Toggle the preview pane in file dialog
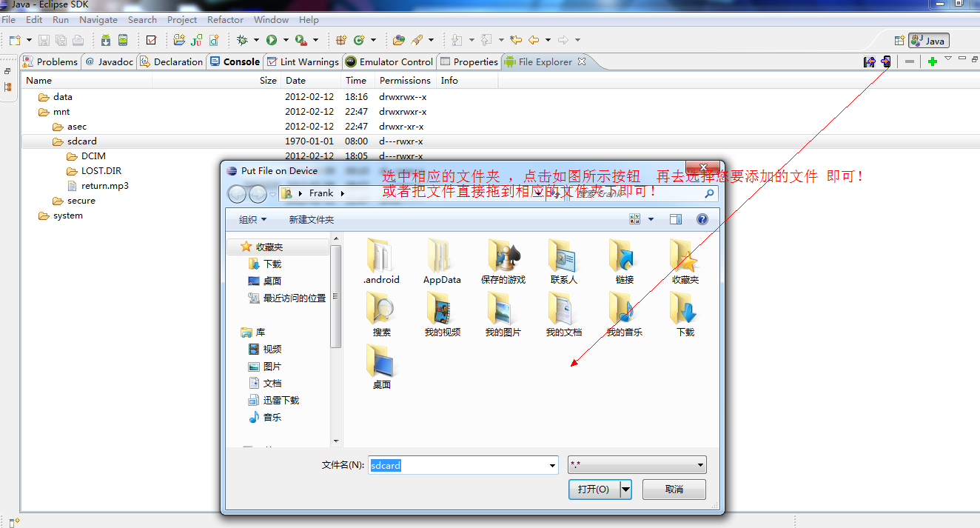The height and width of the screenshot is (528, 980). 675,219
